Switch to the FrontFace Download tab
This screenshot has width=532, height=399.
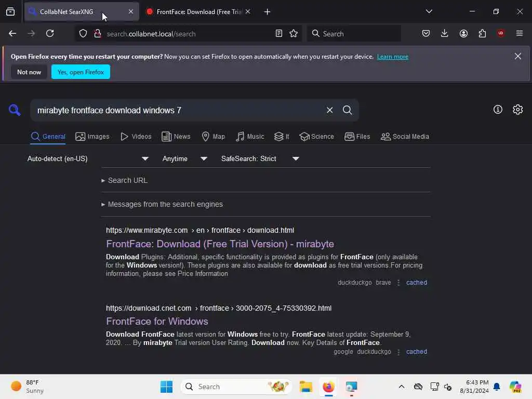(x=198, y=11)
